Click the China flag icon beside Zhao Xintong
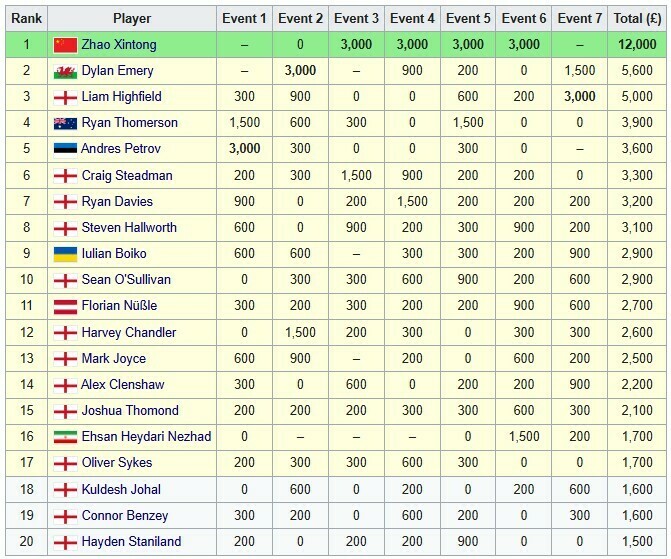This screenshot has width=671, height=559. (65, 45)
